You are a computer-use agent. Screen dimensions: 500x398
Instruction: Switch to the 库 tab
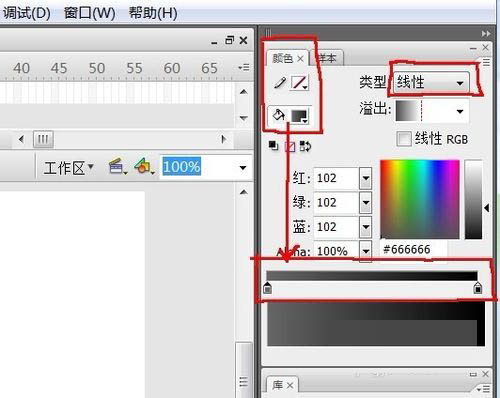278,385
